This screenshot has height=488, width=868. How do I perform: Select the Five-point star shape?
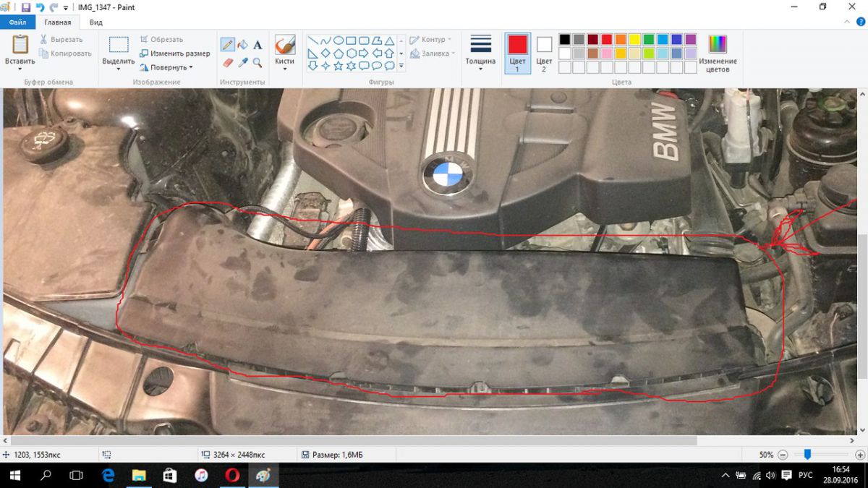pos(339,66)
